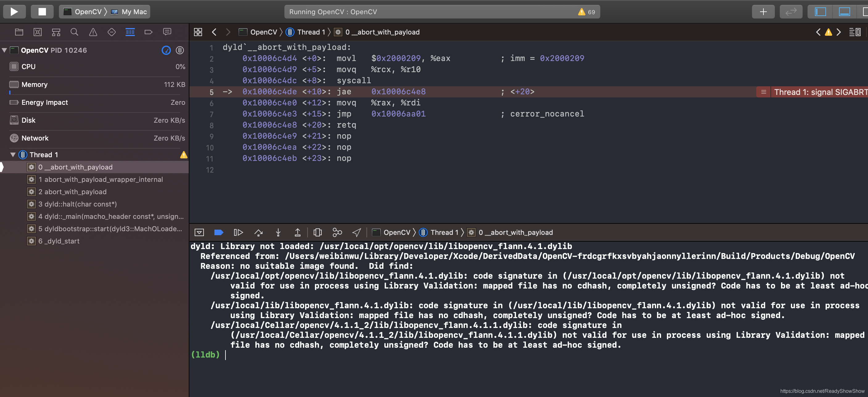Select frame 4 dyld::_main
This screenshot has width=868, height=397.
point(94,216)
